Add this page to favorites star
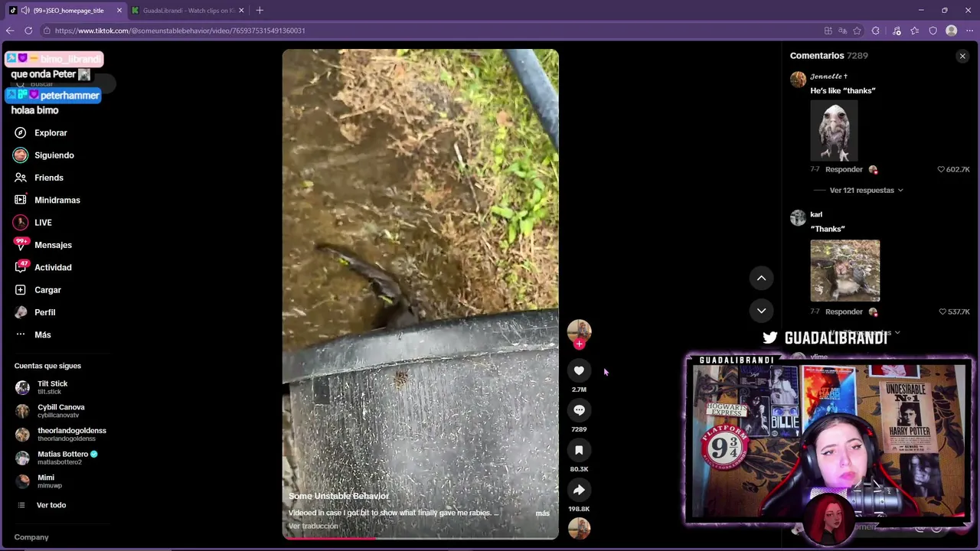 (857, 31)
